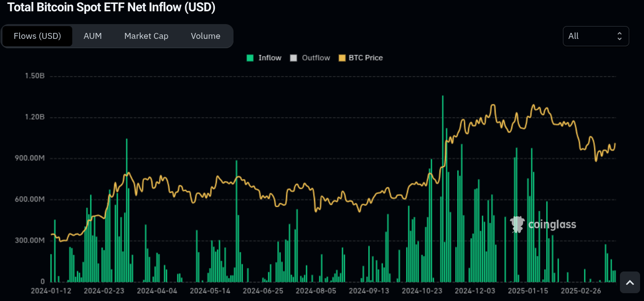The image size is (644, 301).
Task: Click the yellow BTC Price legend swatch
Action: tap(343, 58)
